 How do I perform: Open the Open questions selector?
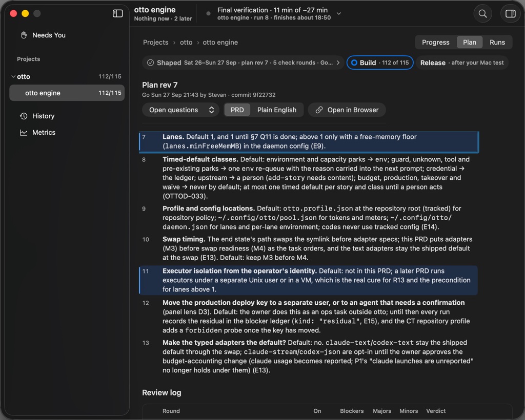[181, 110]
